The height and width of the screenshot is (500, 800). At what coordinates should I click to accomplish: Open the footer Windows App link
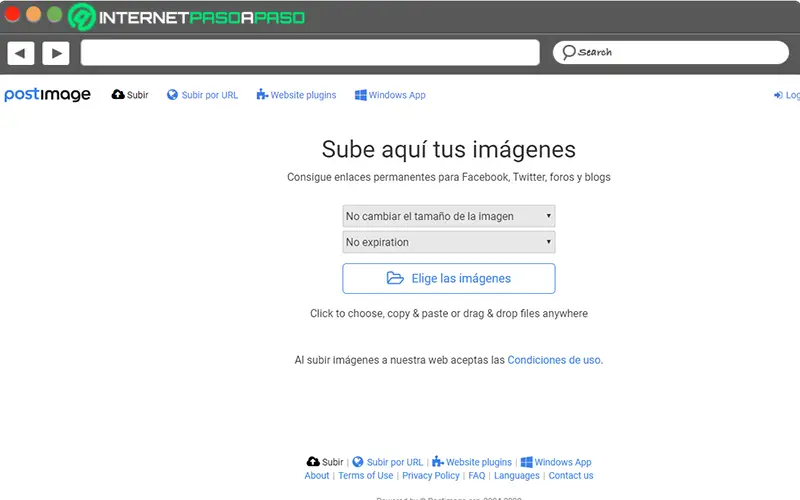(563, 462)
